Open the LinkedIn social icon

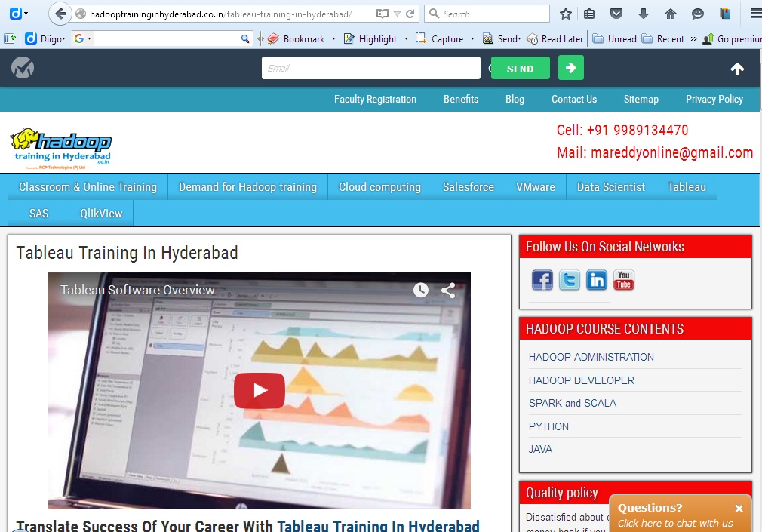click(597, 280)
